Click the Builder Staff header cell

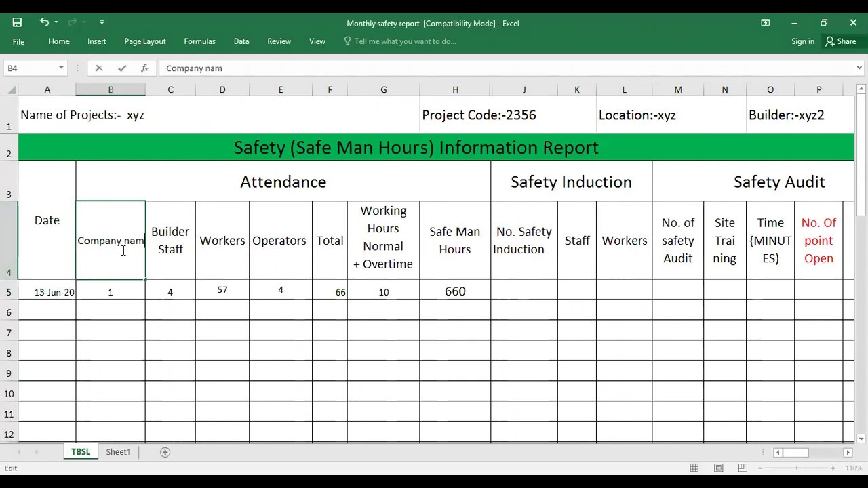click(170, 241)
